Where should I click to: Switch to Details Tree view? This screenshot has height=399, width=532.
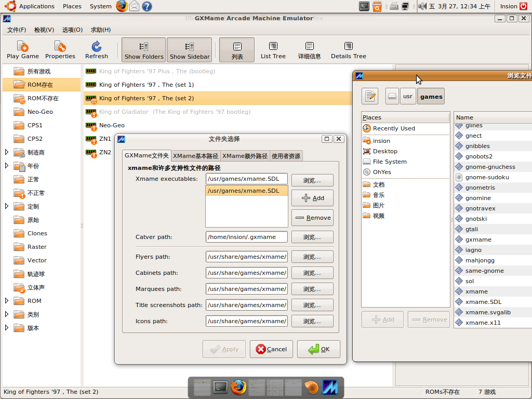pos(349,50)
